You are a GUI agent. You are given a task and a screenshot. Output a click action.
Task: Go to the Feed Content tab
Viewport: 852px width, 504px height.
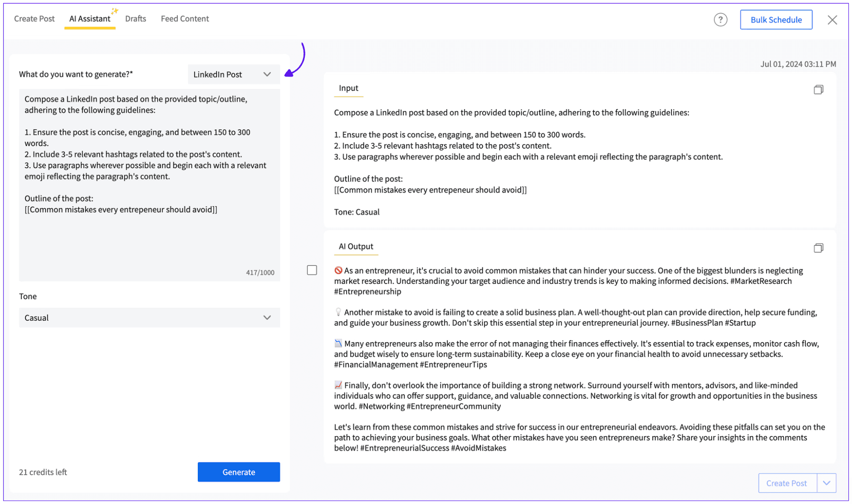[185, 19]
